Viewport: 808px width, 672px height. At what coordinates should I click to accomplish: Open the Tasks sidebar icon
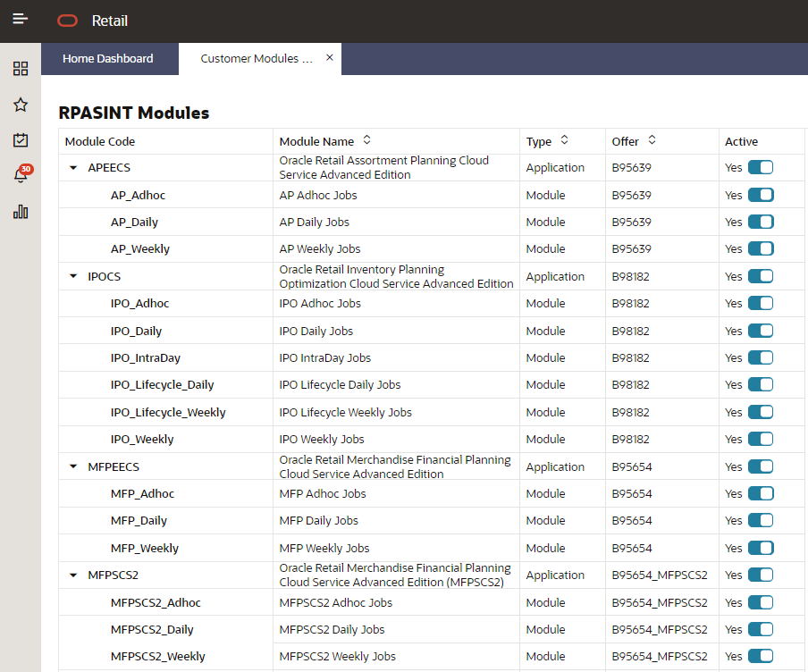point(20,140)
